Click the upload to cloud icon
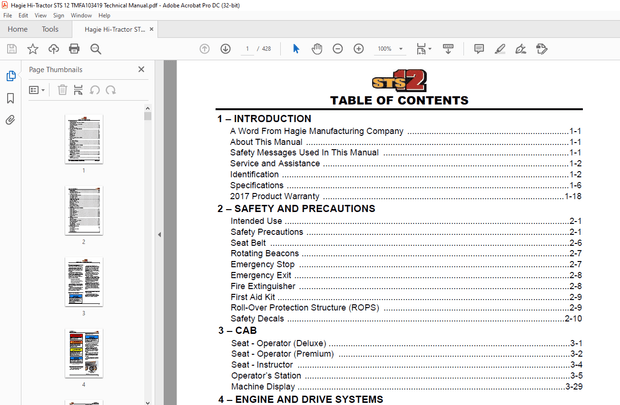 (53, 49)
